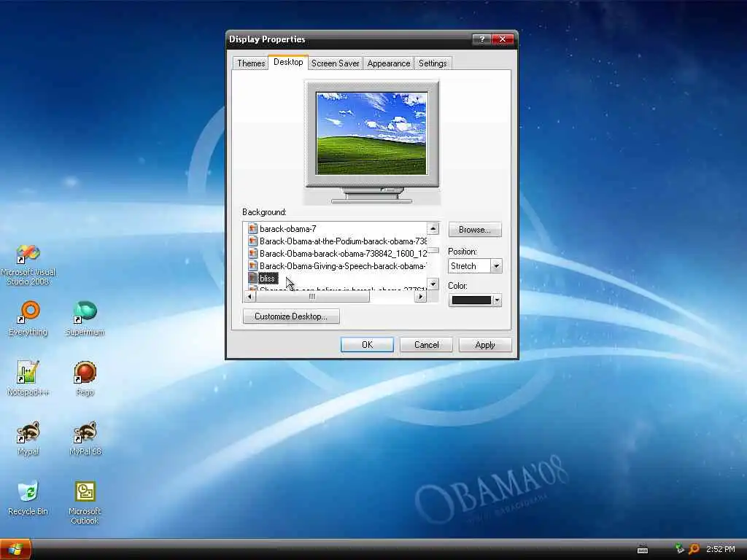
Task: Click the file icon next to barack-obama-7
Action: point(252,228)
